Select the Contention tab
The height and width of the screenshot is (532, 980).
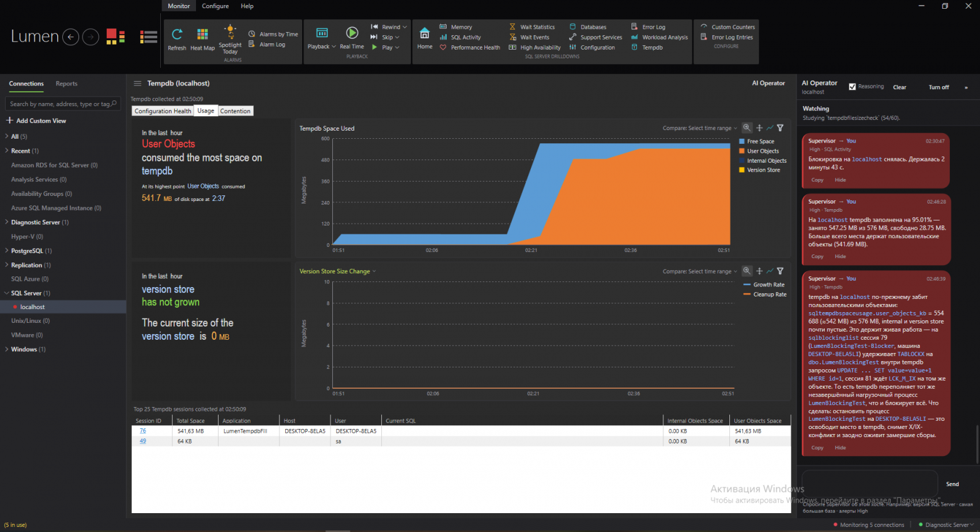click(x=236, y=111)
